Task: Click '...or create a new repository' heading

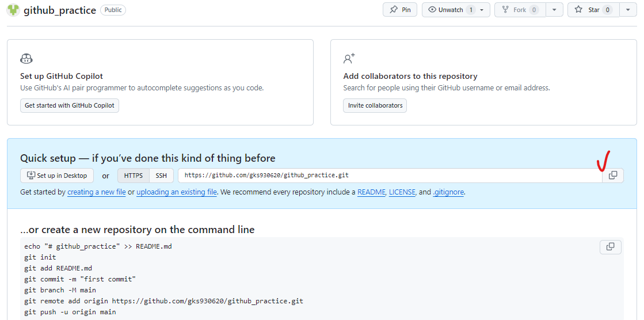Action: 137,229
